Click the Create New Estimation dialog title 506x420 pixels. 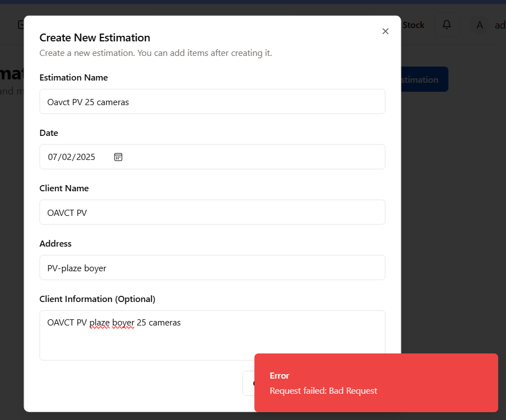click(x=94, y=38)
